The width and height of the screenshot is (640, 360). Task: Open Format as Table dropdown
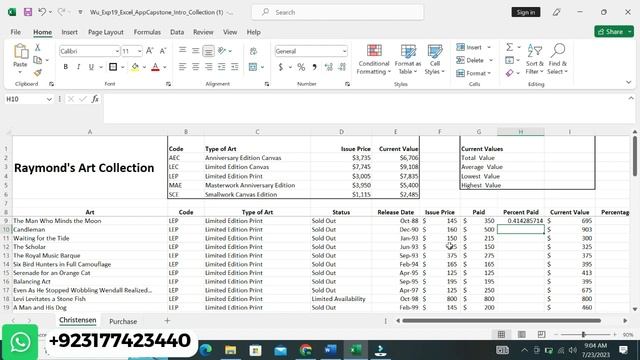408,60
